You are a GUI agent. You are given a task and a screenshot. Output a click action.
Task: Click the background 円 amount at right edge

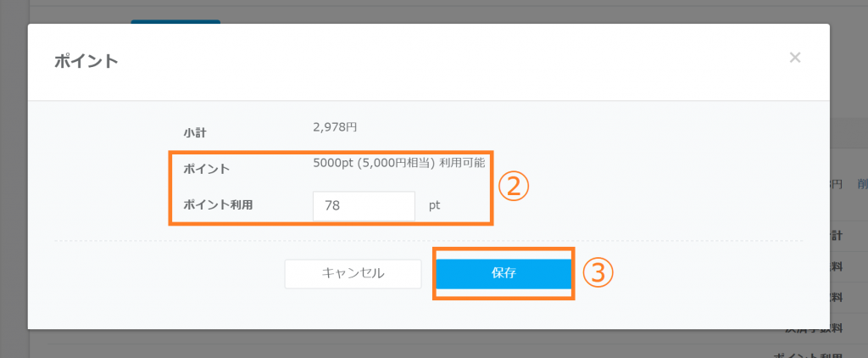coord(837,183)
